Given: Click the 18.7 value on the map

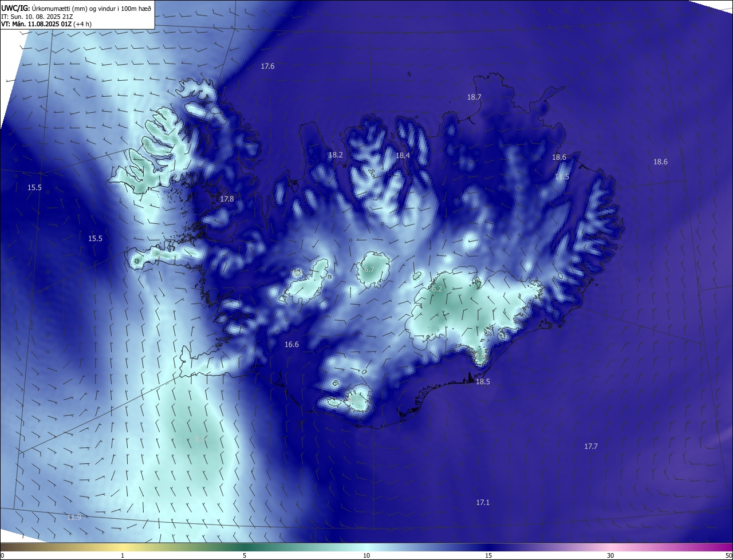Looking at the screenshot, I should tap(474, 97).
